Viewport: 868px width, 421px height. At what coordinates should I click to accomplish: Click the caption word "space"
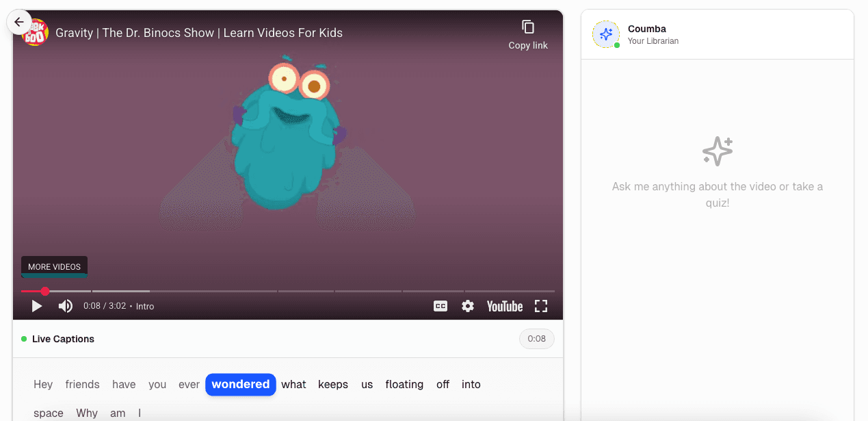[x=49, y=413]
